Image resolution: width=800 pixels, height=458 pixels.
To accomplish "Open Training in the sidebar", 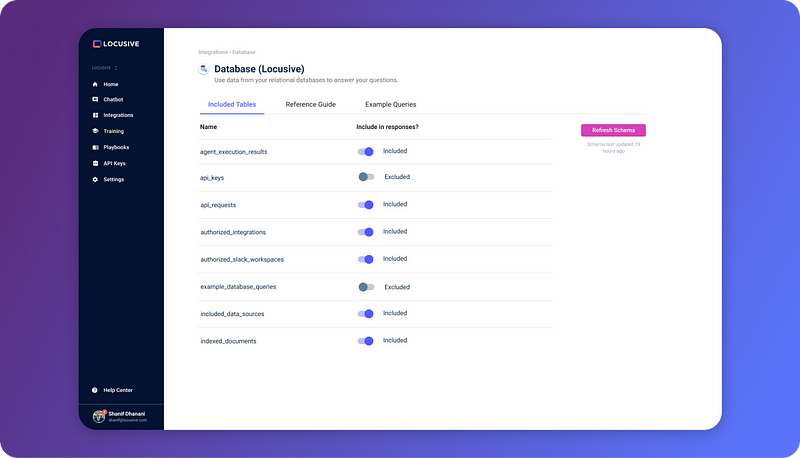I will point(113,131).
